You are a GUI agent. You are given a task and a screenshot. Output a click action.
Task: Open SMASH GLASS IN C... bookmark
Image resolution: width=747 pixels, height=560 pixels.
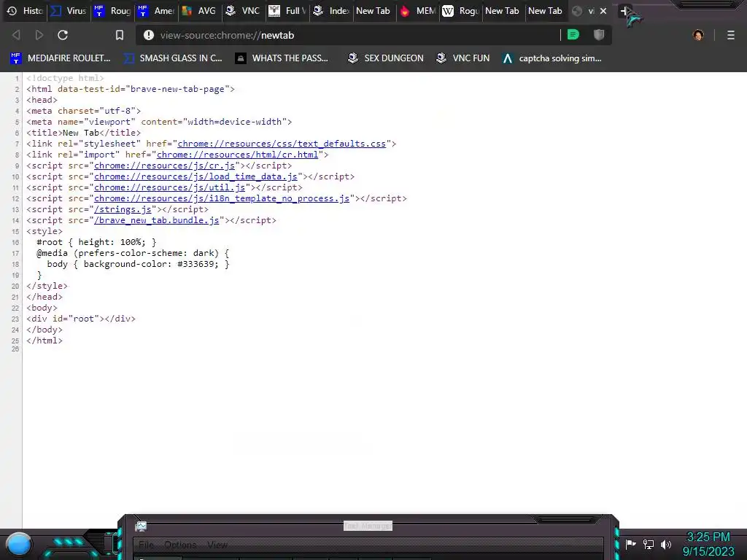pyautogui.click(x=174, y=58)
